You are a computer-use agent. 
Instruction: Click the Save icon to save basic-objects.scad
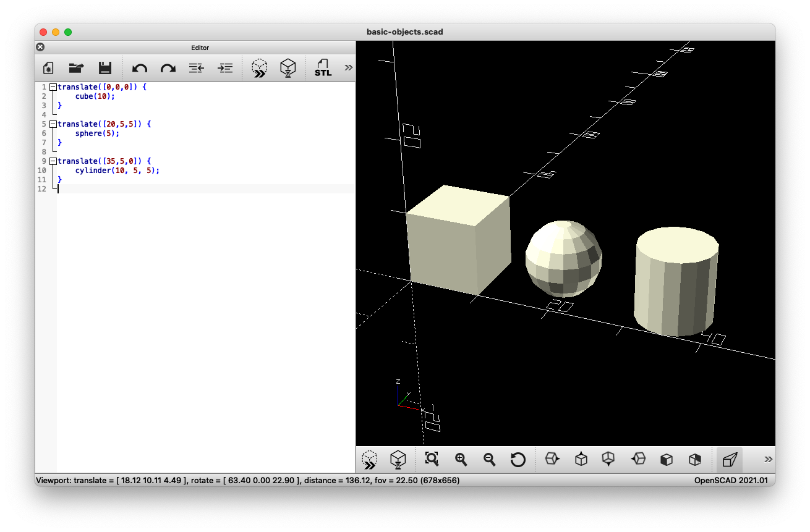[105, 67]
